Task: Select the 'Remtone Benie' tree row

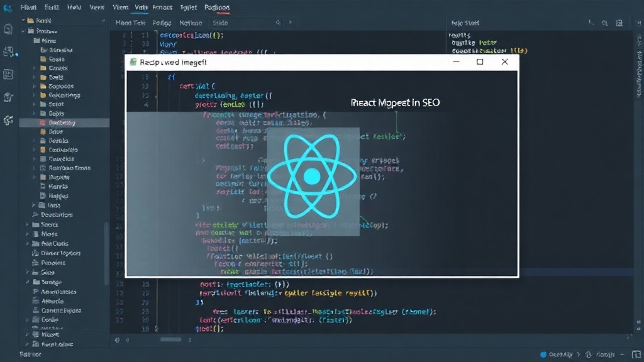Action: (x=64, y=168)
